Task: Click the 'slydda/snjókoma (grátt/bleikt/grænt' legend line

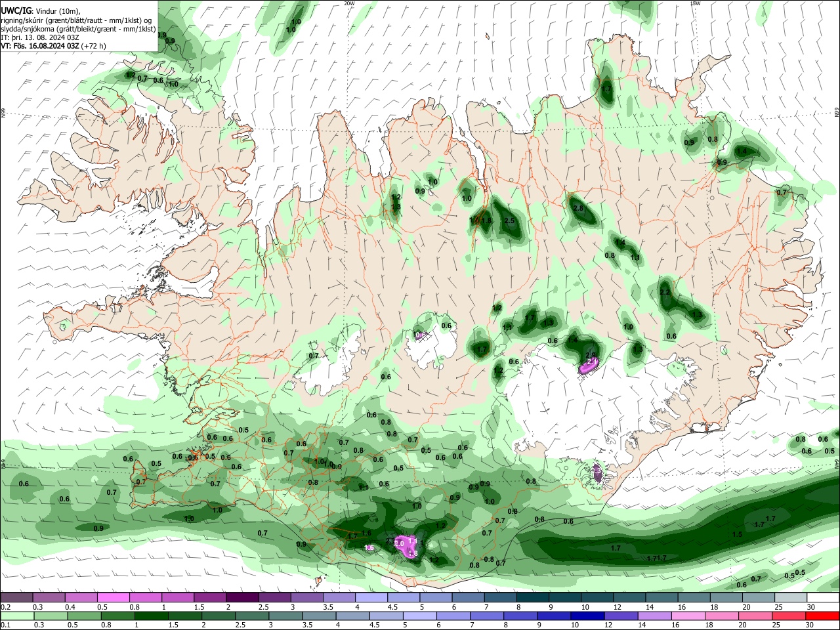Action: (x=58, y=29)
